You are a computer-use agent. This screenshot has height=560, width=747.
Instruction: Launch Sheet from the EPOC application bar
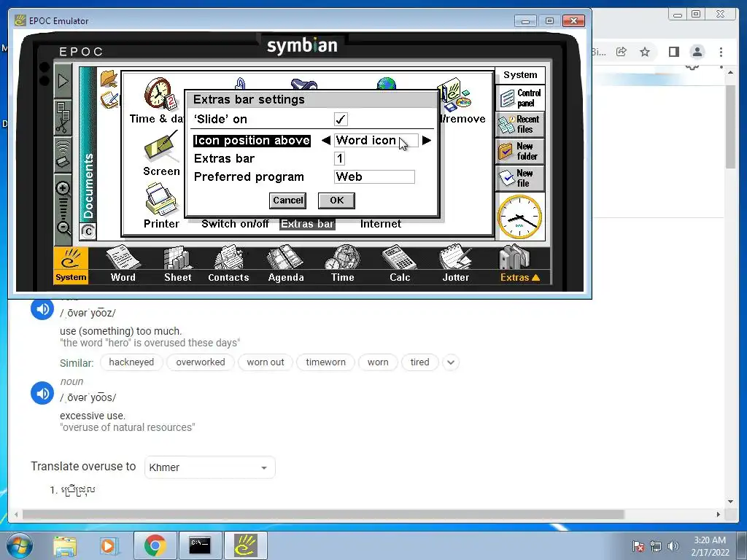(178, 265)
